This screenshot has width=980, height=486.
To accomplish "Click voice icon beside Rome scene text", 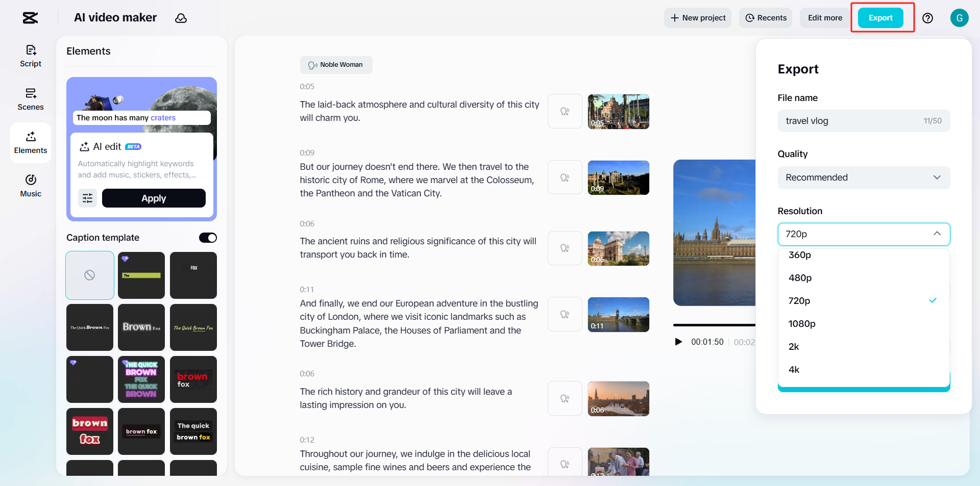I will point(565,177).
